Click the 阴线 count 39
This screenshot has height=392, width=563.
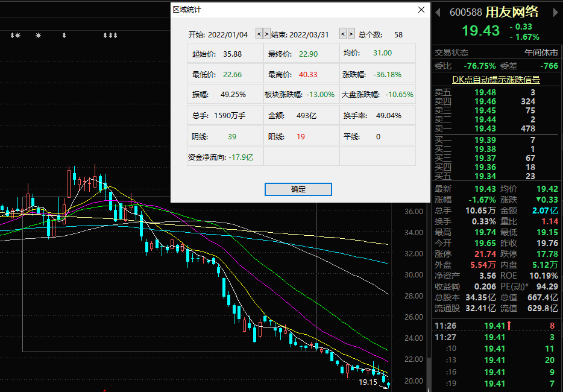(x=232, y=136)
